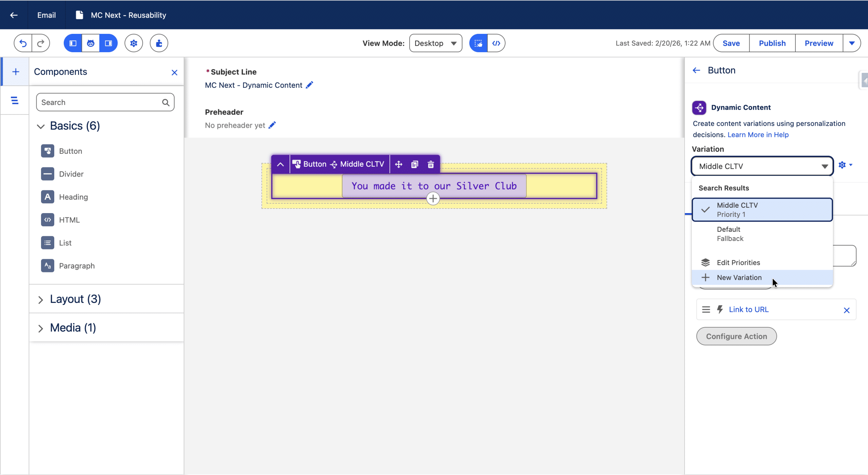Click trash icon on Button block toolbar
The image size is (868, 475).
(x=431, y=164)
